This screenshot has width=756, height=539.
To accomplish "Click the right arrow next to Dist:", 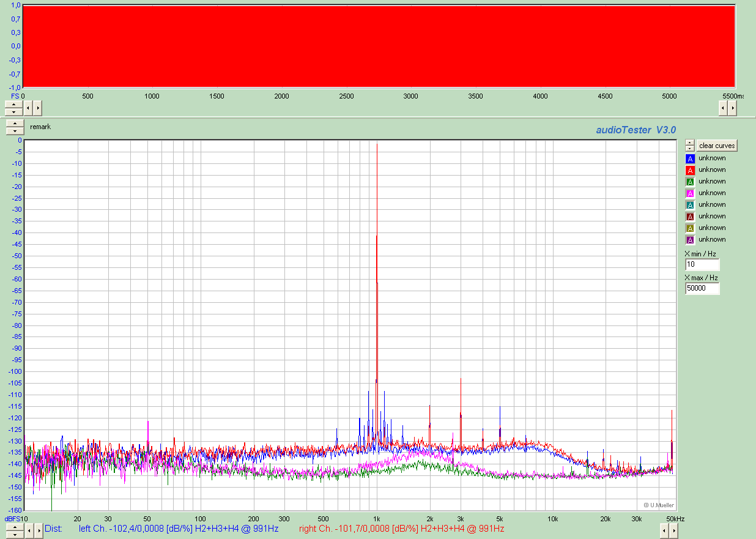I will point(37,530).
